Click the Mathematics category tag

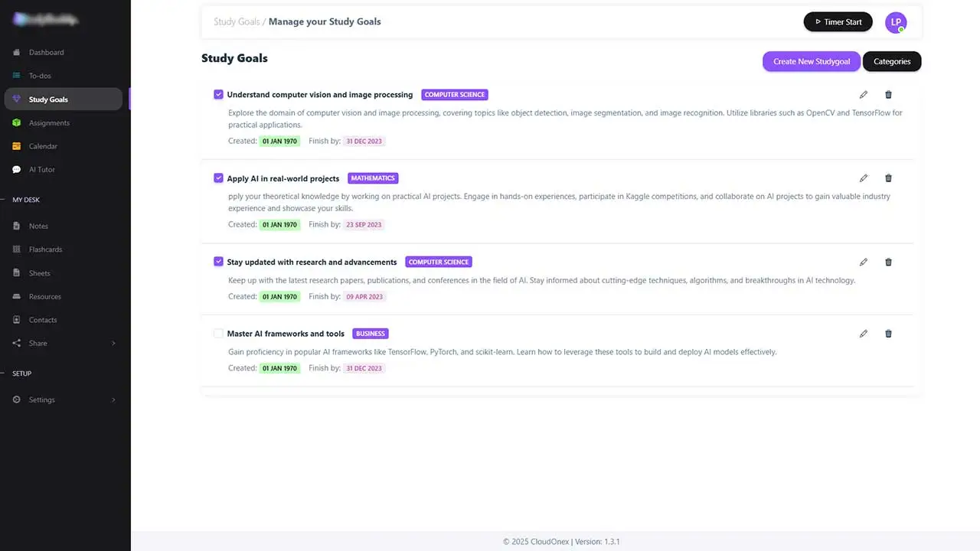point(373,178)
